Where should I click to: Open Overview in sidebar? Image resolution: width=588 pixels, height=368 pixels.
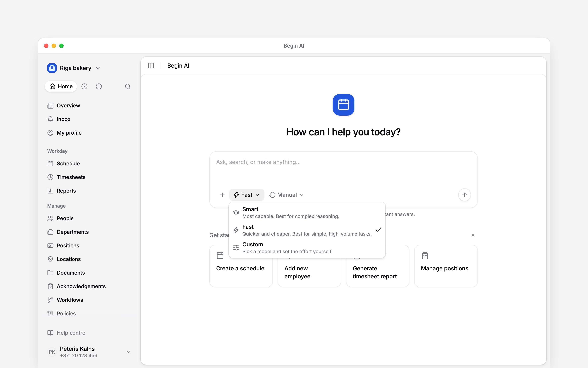[89, 106]
